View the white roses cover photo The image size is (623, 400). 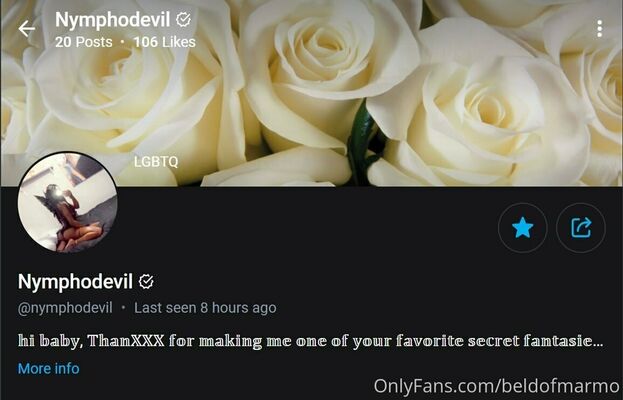(312, 93)
